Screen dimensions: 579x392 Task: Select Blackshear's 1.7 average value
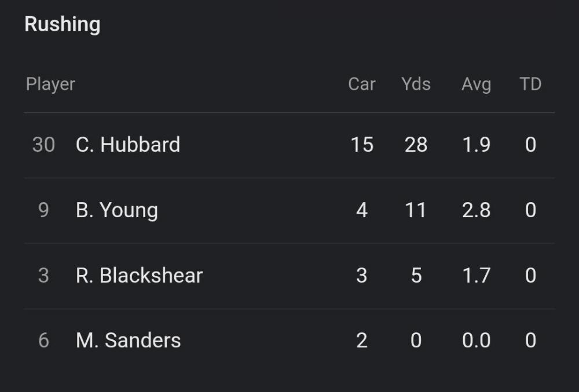(476, 275)
